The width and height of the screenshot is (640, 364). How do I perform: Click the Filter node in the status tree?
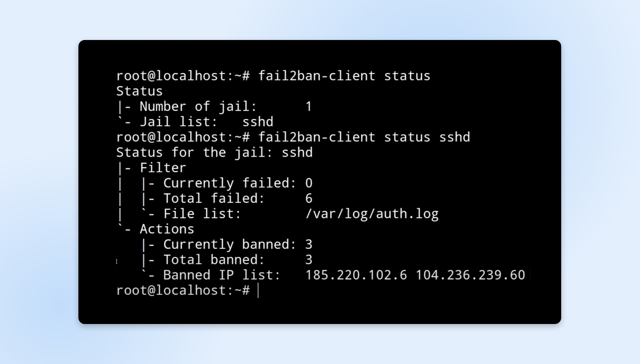click(163, 168)
